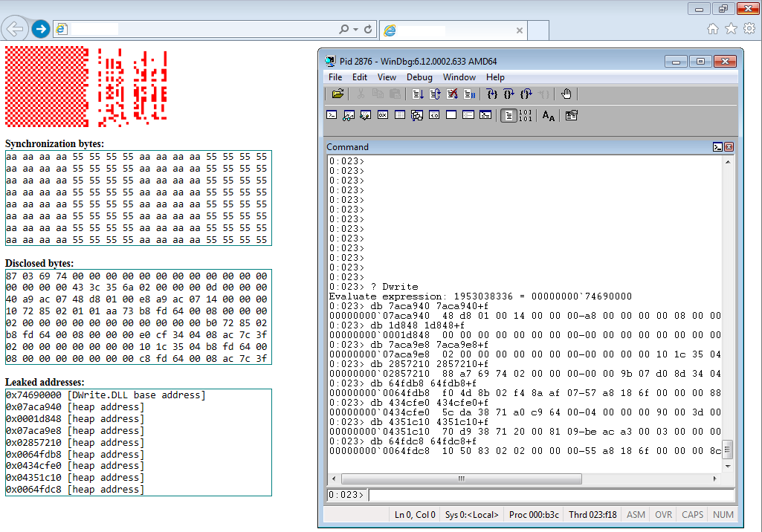Screen dimensions: 762x532
Task: Click the browser Forward arrow button
Action: click(41, 29)
